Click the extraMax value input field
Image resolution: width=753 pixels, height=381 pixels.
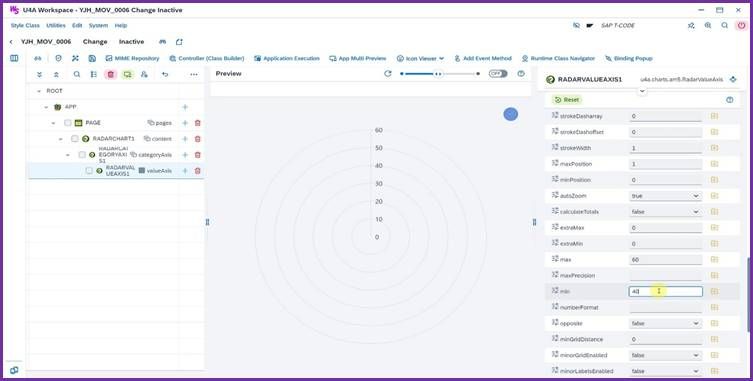665,227
